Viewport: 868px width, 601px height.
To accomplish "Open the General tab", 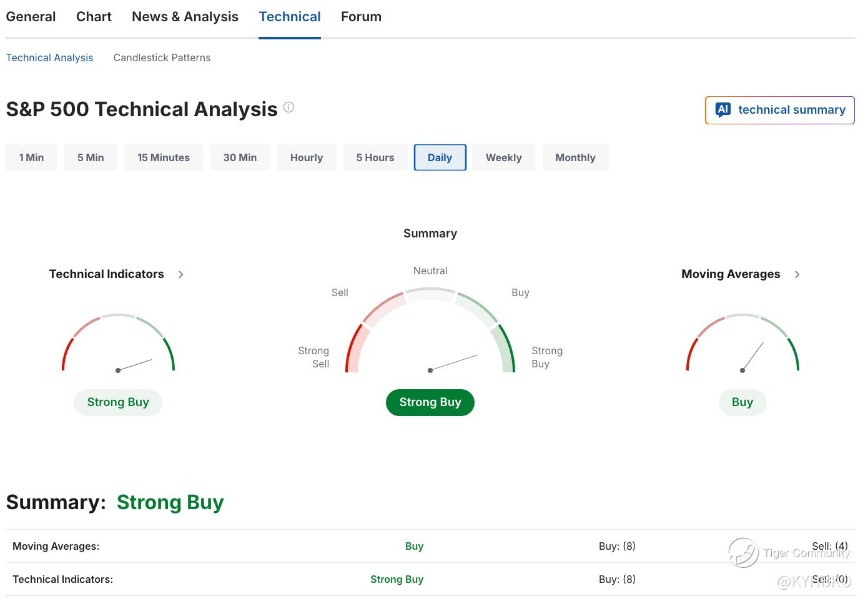I will [x=31, y=17].
